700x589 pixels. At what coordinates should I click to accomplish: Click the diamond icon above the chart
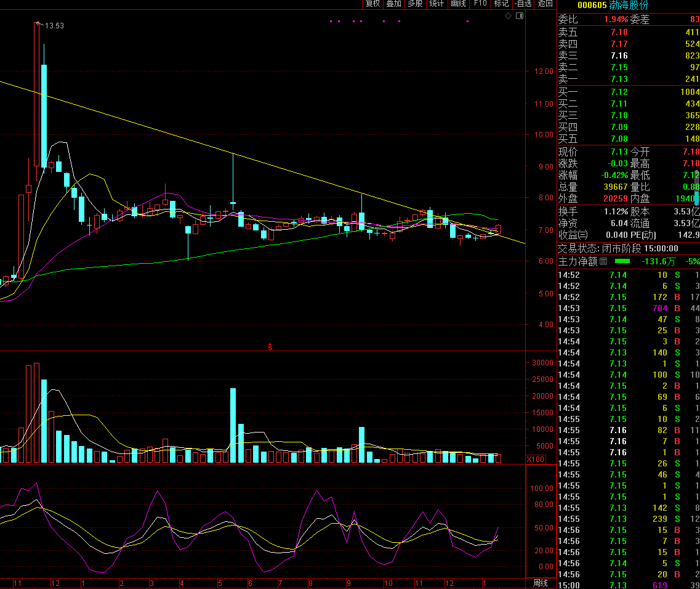click(508, 16)
